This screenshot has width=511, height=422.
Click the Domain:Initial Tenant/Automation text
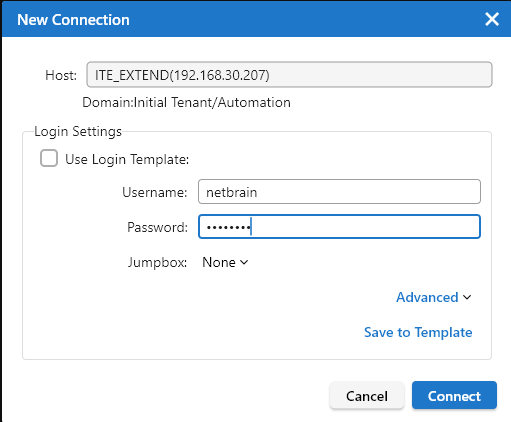tap(186, 102)
